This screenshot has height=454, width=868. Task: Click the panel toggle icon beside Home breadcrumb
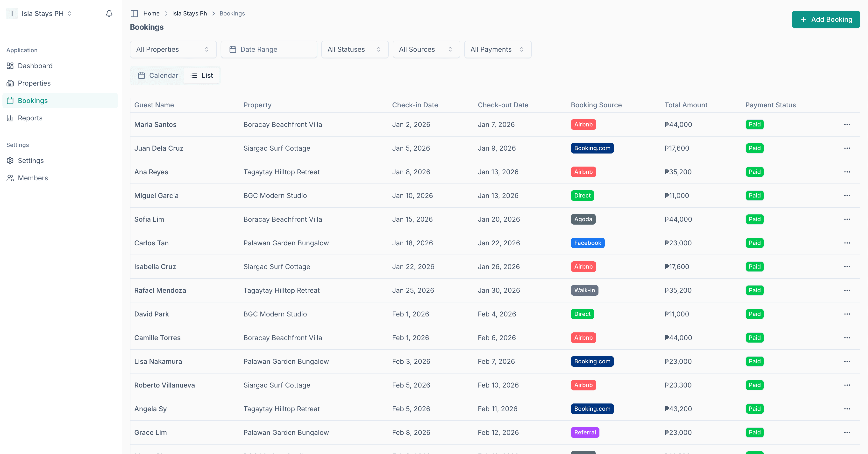134,14
